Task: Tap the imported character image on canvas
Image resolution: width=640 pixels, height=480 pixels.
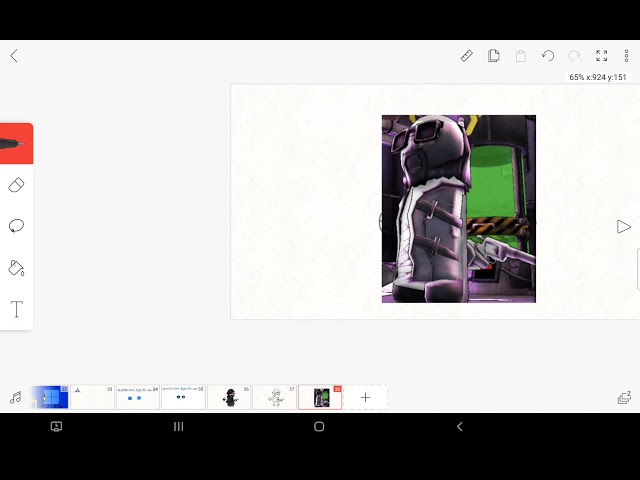Action: click(x=459, y=209)
